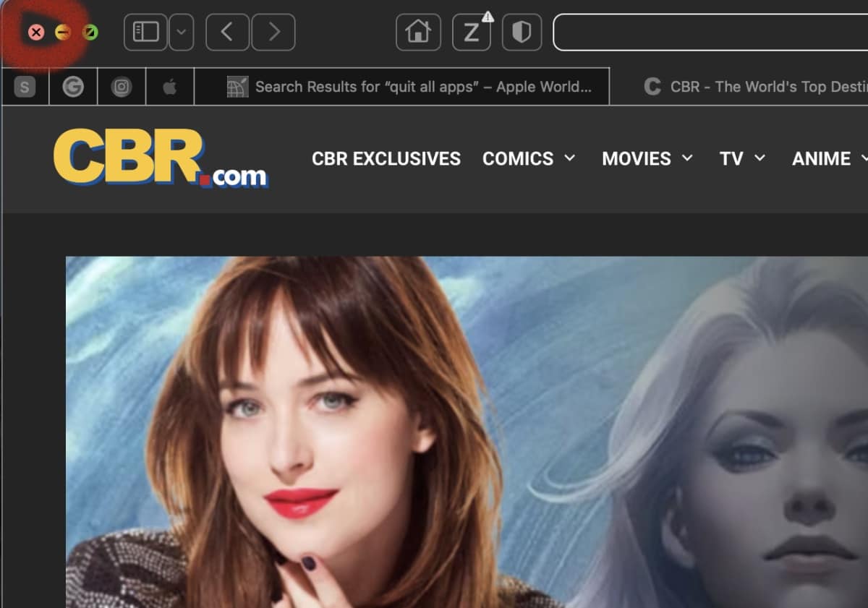Screen dimensions: 868x608
Task: Click the Home icon in toolbar
Action: (x=418, y=33)
